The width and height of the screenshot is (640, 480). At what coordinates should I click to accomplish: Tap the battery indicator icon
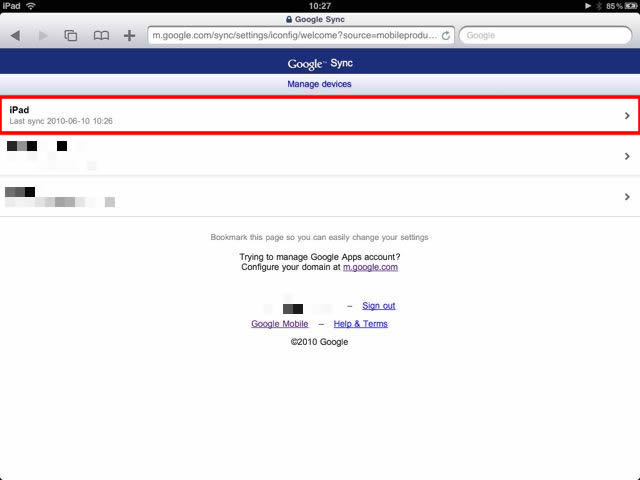click(630, 6)
